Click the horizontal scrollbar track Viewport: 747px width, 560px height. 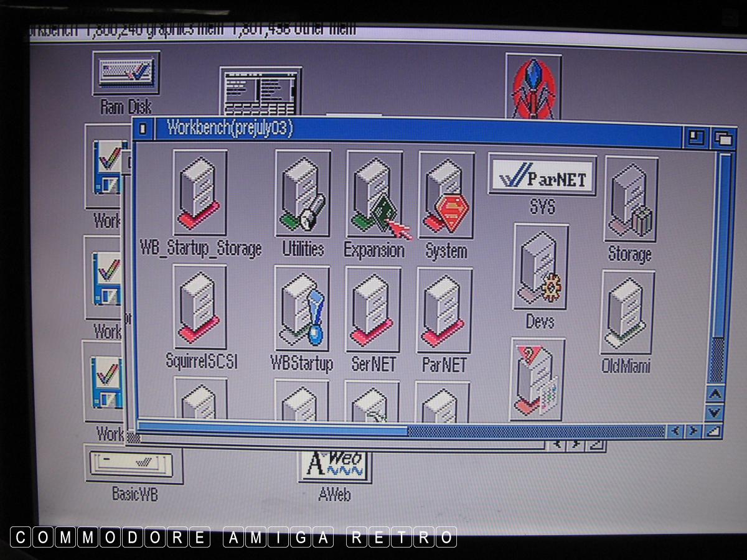pos(535,431)
